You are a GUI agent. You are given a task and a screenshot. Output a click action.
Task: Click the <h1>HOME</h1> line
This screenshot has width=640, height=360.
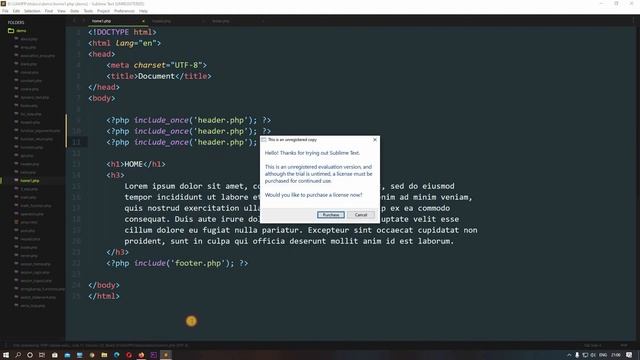coord(136,164)
